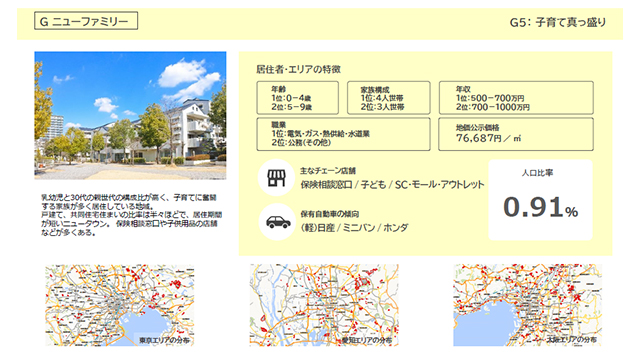Click the (軽)日産 / ミニバン / ホンダ text
640x360 pixels.
[x=354, y=228]
